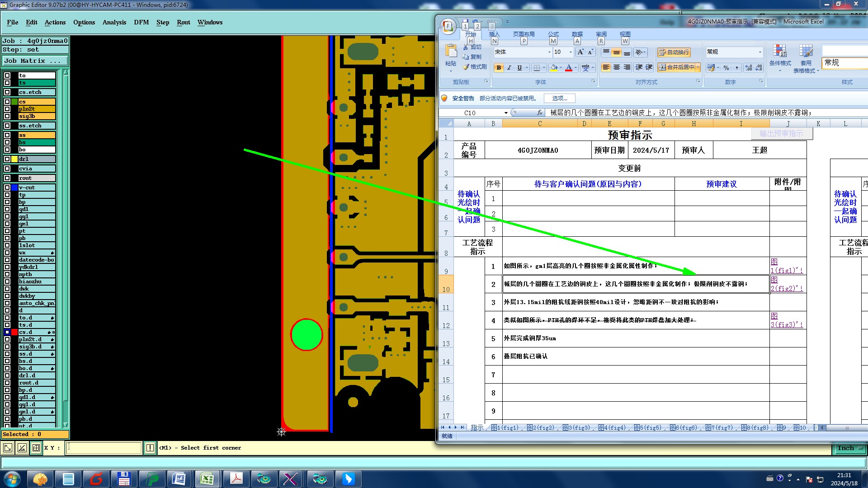Toggle checkbox for drl layer

[x=7, y=159]
